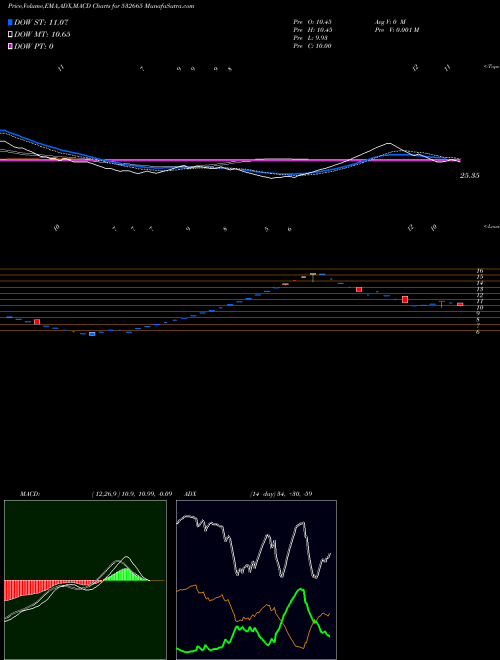
Task: Click the last red candle on the right
Action: (460, 304)
